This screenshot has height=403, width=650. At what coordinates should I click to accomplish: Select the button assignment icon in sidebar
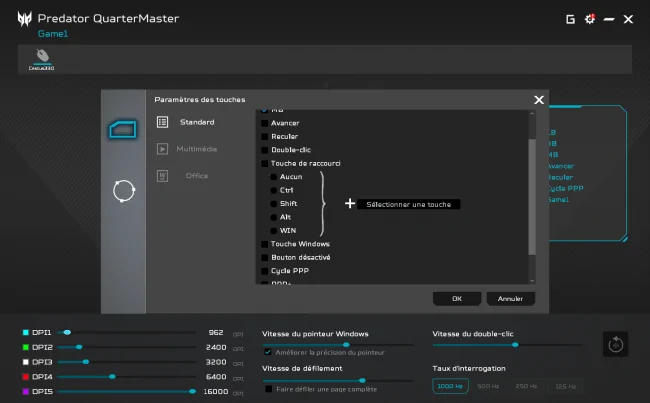[x=123, y=130]
